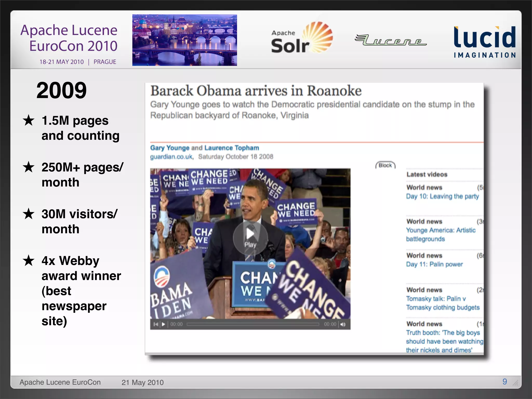Mute the video with the speaker icon
This screenshot has width=532, height=399.
click(x=343, y=324)
